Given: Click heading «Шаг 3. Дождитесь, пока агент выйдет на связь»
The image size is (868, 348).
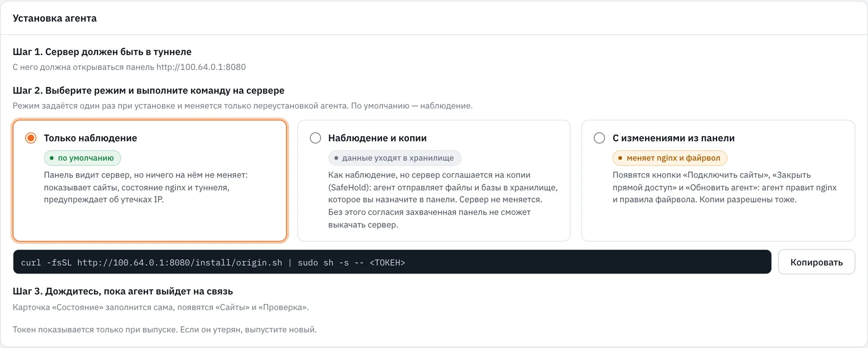Looking at the screenshot, I should pos(123,292).
